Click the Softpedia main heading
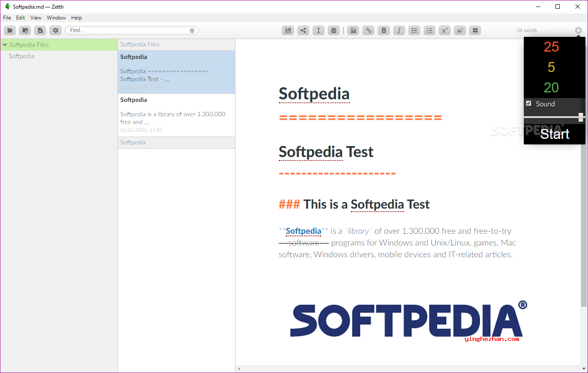588x373 pixels. [314, 94]
